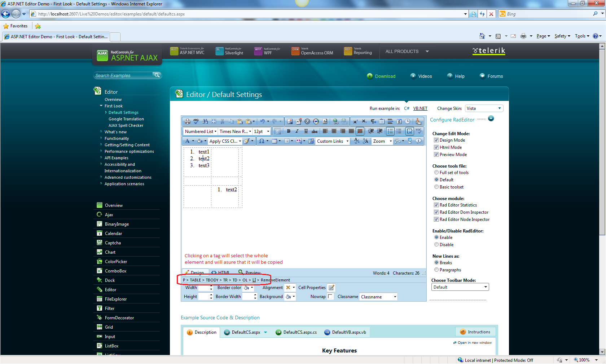Viewport: 606px width, 364px height.
Task: Open the Page menu in IE
Action: tap(543, 36)
